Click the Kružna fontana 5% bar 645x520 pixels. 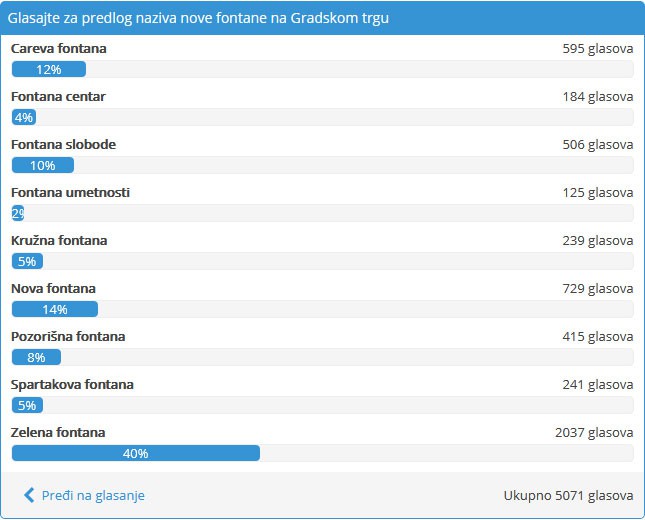click(x=27, y=261)
